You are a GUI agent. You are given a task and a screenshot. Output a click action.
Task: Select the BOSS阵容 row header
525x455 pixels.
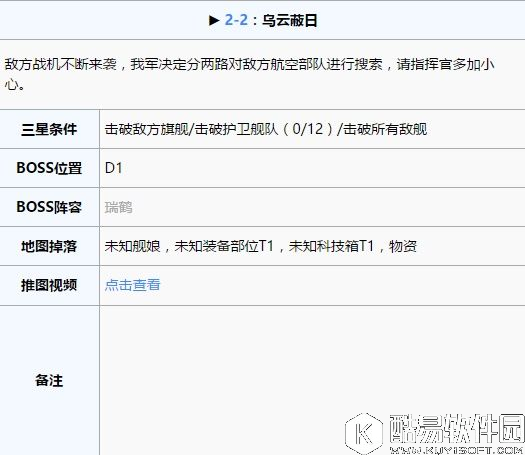49,207
